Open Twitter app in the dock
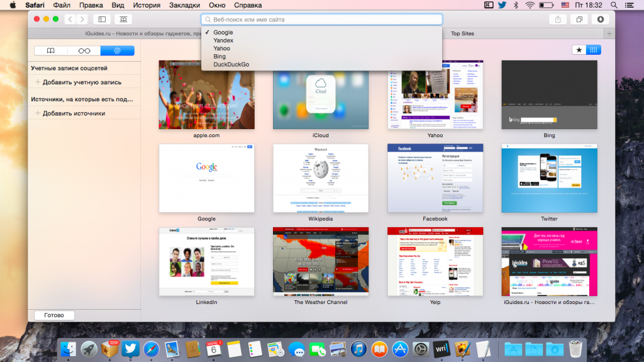The width and height of the screenshot is (644, 362). [x=130, y=349]
